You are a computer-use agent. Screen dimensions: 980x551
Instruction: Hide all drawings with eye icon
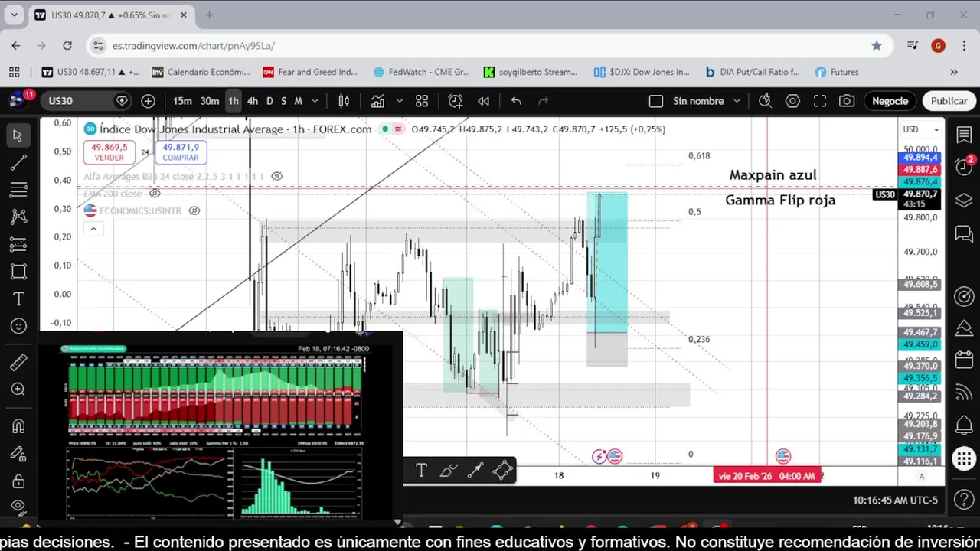click(x=18, y=506)
